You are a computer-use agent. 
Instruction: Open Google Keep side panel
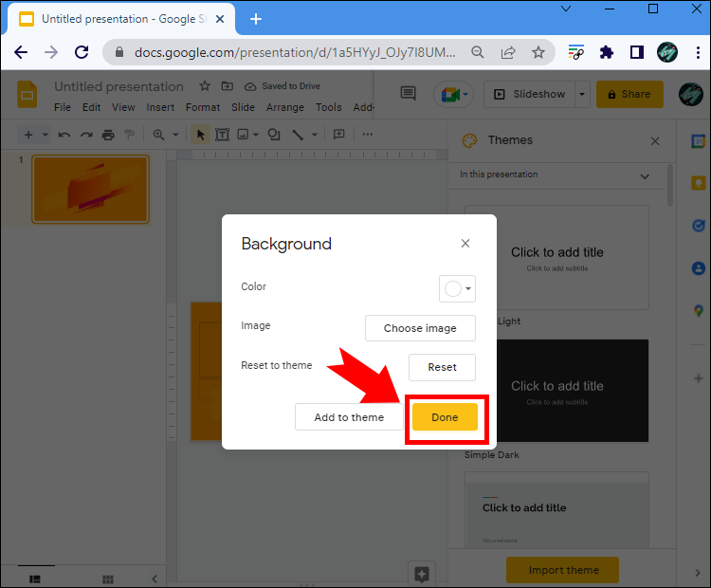pyautogui.click(x=699, y=183)
